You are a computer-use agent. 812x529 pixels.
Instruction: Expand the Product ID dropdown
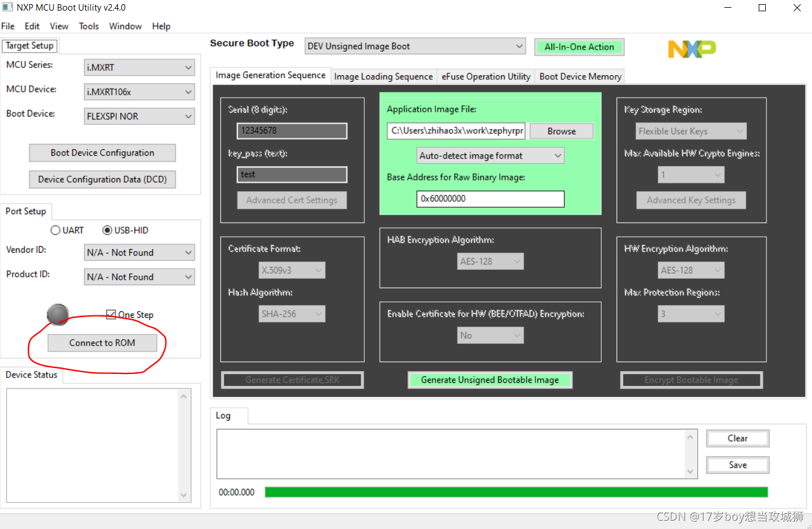[x=139, y=277]
